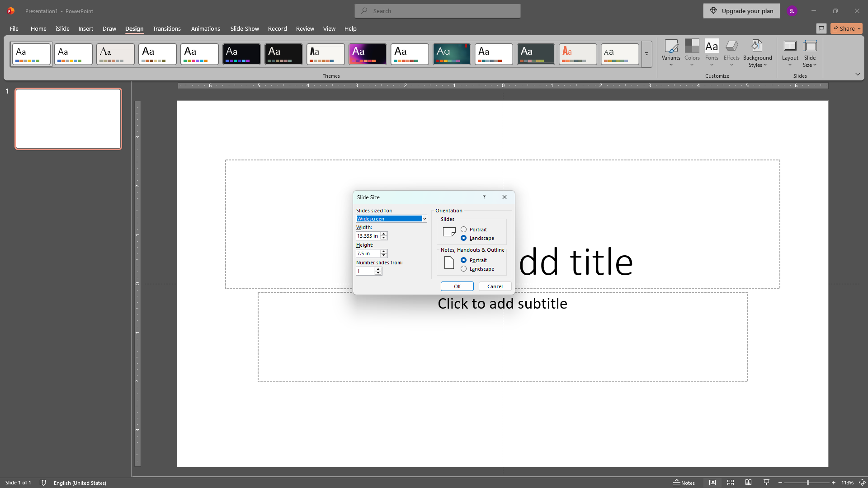The width and height of the screenshot is (868, 488).
Task: Select Landscape for Notes, Handouts & Outline
Action: coord(464,269)
